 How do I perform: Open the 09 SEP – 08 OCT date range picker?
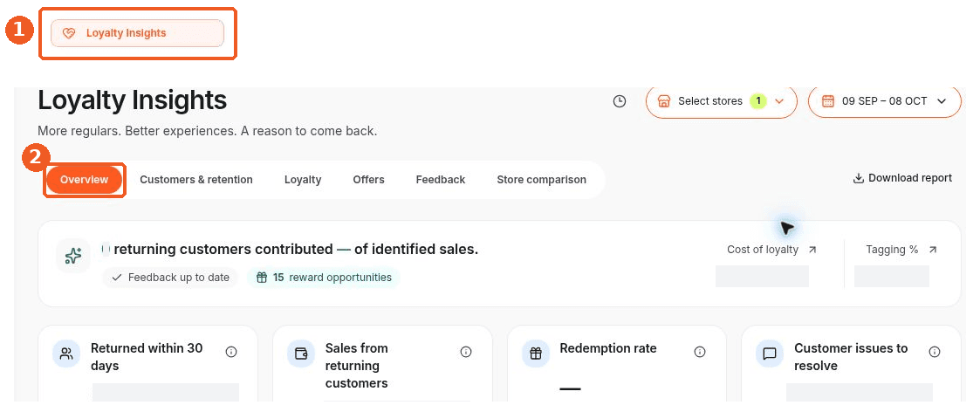(884, 101)
